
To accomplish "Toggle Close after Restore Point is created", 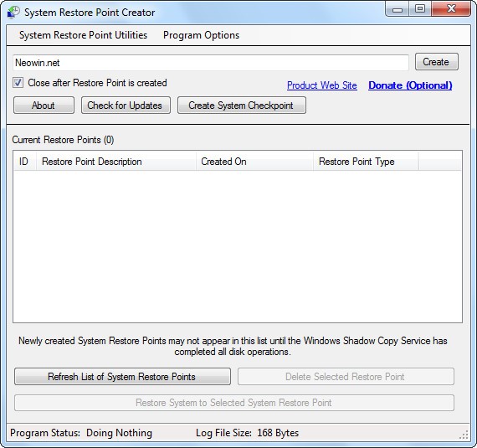I will point(18,82).
